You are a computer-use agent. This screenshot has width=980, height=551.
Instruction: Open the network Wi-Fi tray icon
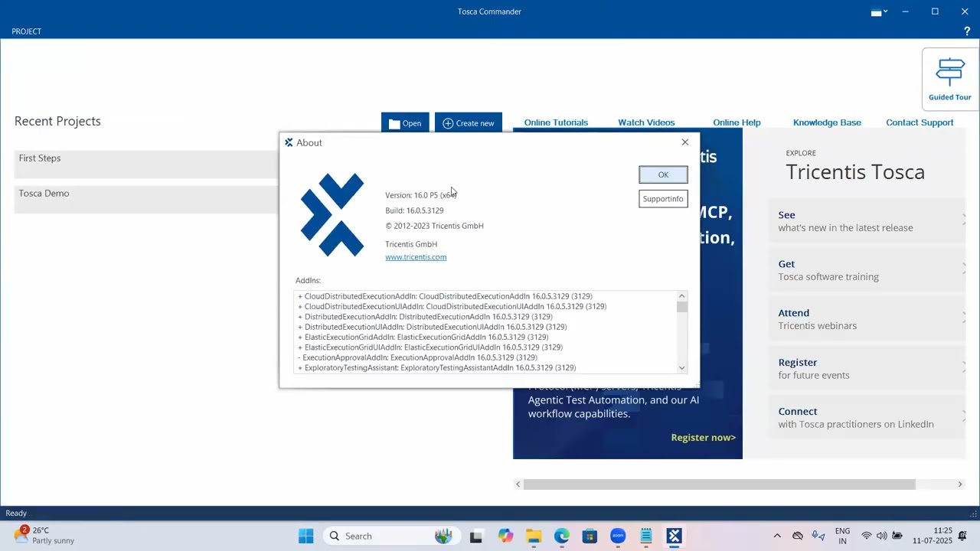pos(867,536)
